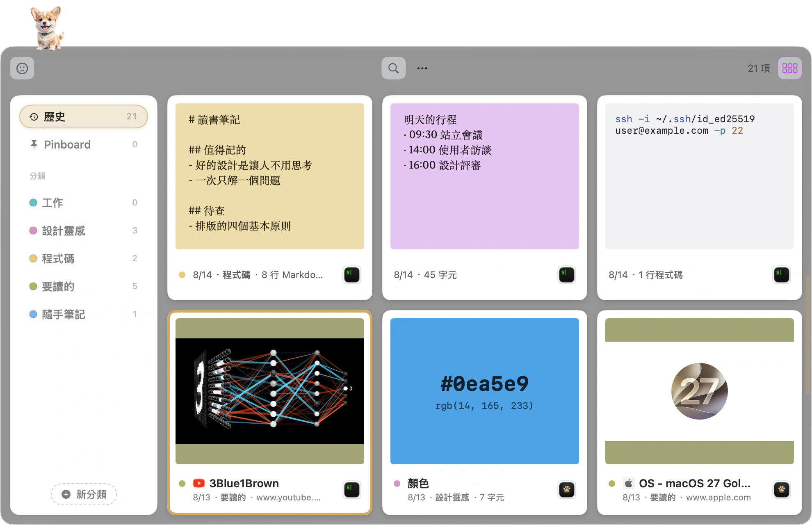Click the 8/14 · 45 字元 caption
The height and width of the screenshot is (525, 812).
(x=425, y=275)
